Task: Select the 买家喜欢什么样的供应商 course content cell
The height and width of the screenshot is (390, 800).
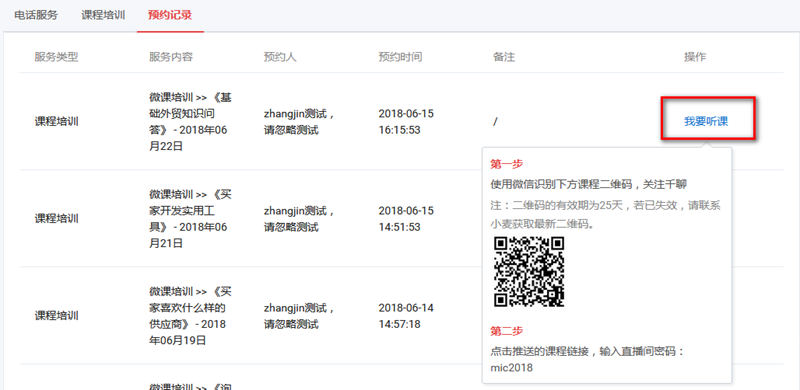Action: pyautogui.click(x=190, y=315)
